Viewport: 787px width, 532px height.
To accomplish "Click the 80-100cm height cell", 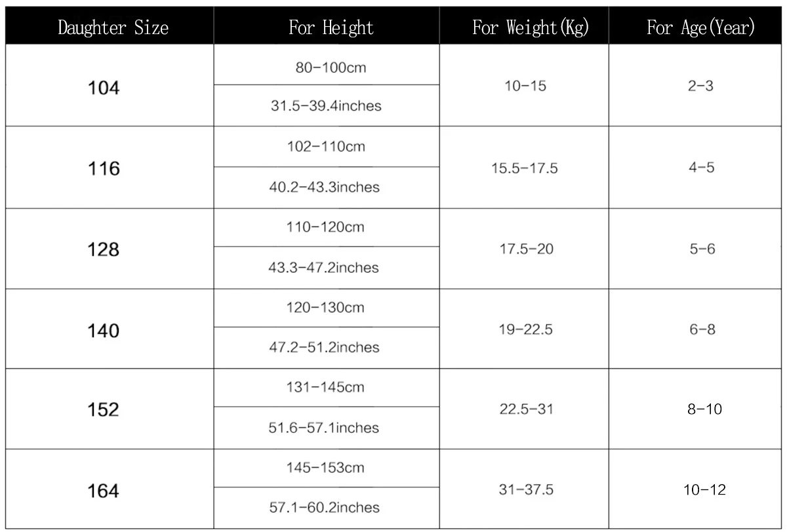I will coord(326,67).
